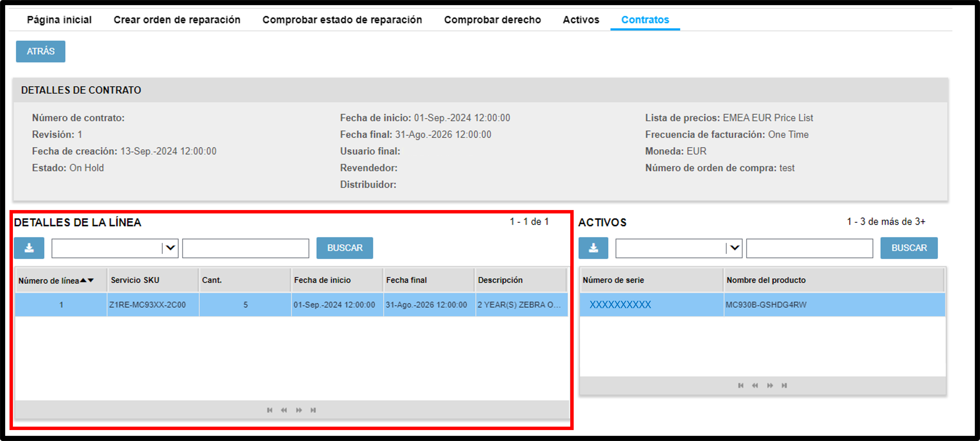Click the Nombre del producto column header
The image size is (980, 441).
(x=834, y=280)
